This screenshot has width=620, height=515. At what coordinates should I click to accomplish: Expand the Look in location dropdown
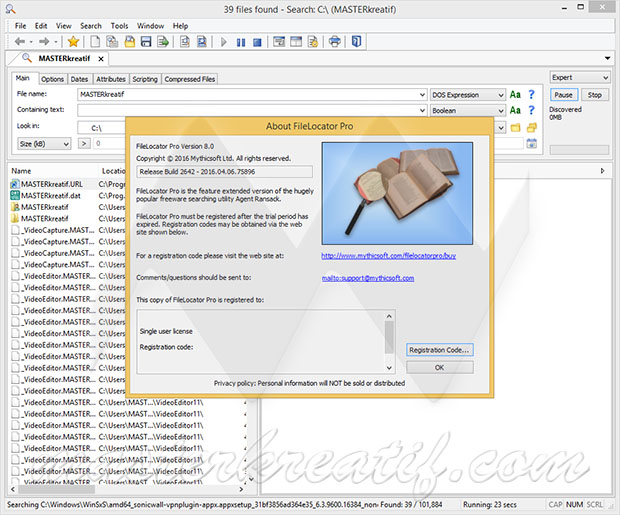[501, 127]
